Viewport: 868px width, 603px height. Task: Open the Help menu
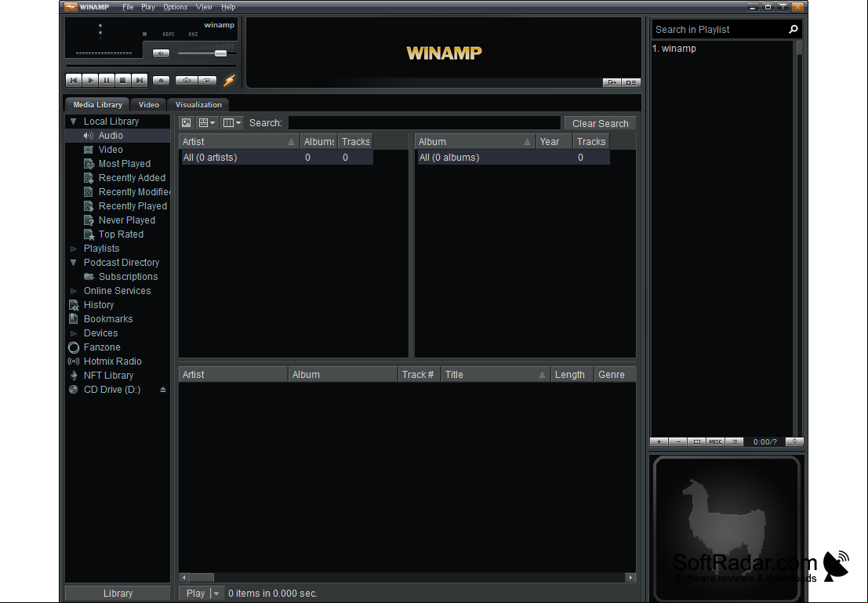(x=228, y=7)
